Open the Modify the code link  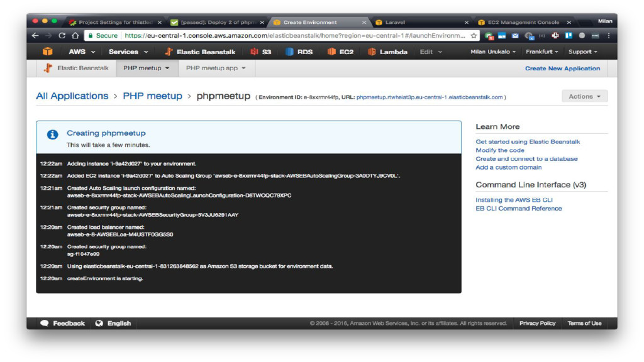coord(500,150)
